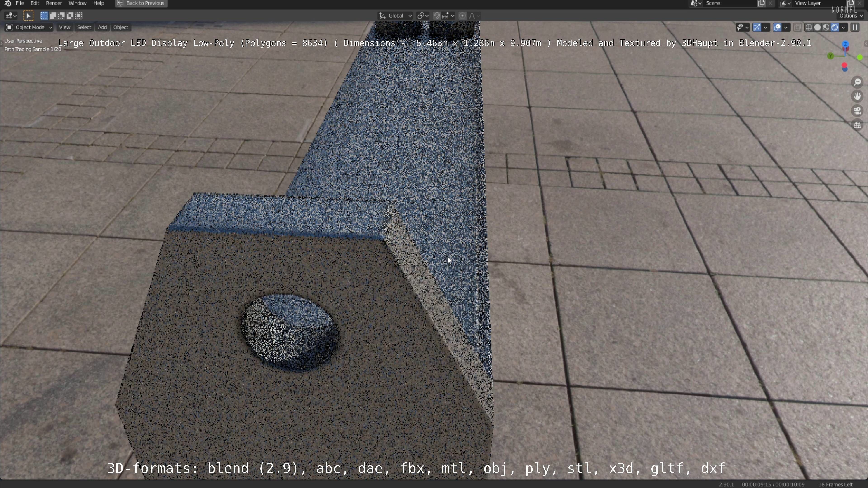Click the Blender logo icon

tap(7, 3)
